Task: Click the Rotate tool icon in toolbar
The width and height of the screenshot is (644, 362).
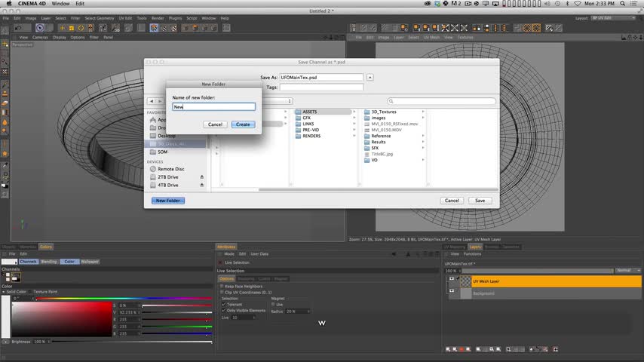Action: point(81,28)
